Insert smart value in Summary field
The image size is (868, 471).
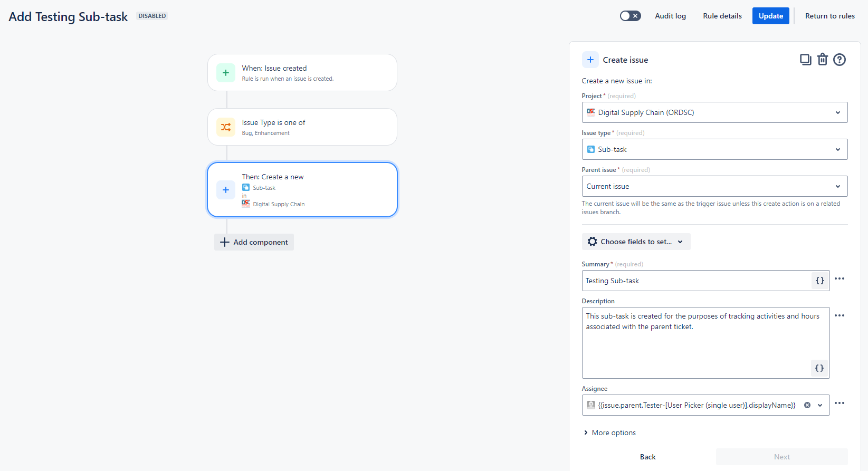[x=819, y=281]
